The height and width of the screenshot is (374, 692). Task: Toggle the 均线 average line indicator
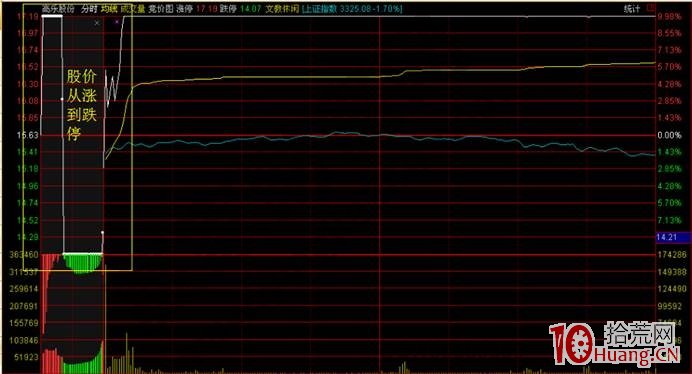(x=109, y=8)
